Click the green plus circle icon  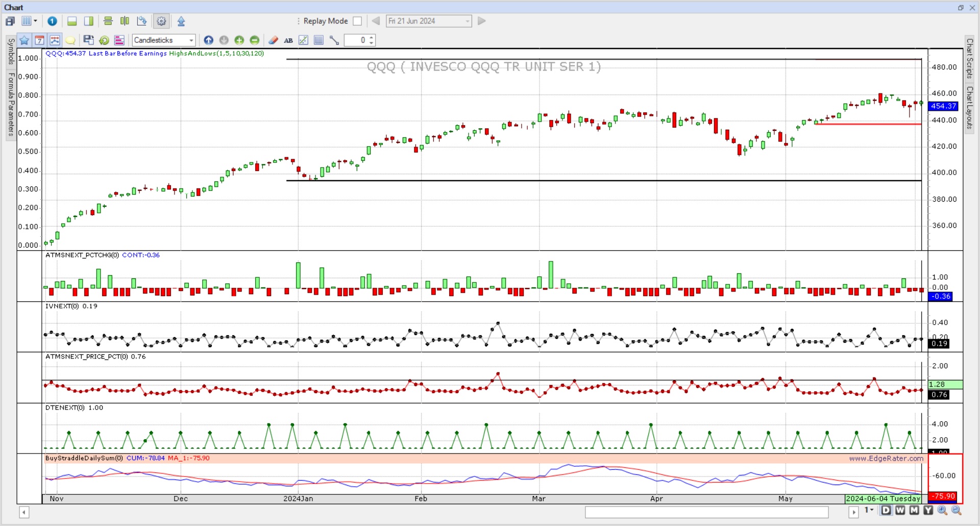239,40
